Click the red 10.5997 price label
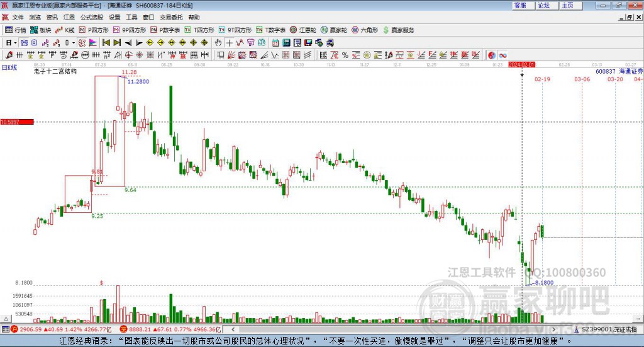Viewport: 644px width, 347px height. click(17, 122)
